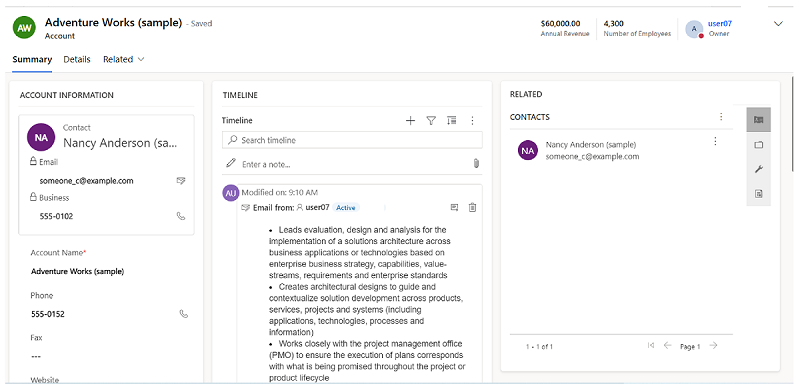Attach a file with paperclip icon
The width and height of the screenshot is (800, 388).
[476, 164]
